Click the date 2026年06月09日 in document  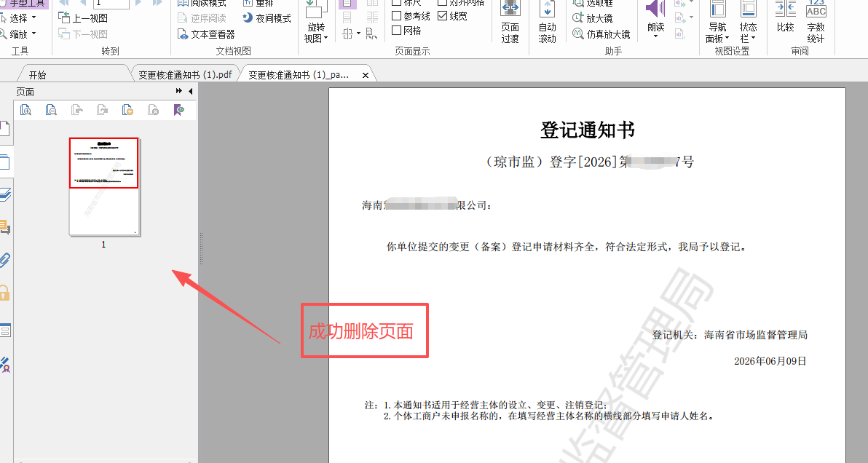770,361
